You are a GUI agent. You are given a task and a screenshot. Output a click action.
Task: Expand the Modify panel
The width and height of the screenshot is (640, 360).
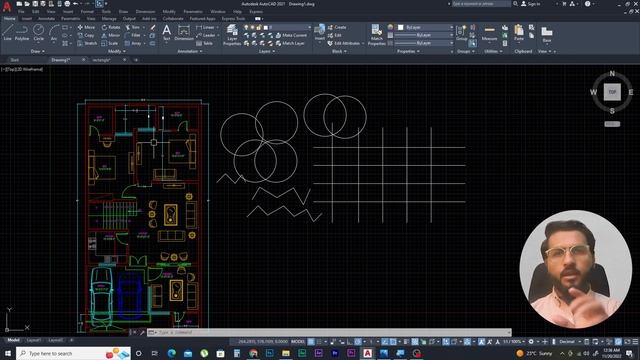tap(117, 51)
